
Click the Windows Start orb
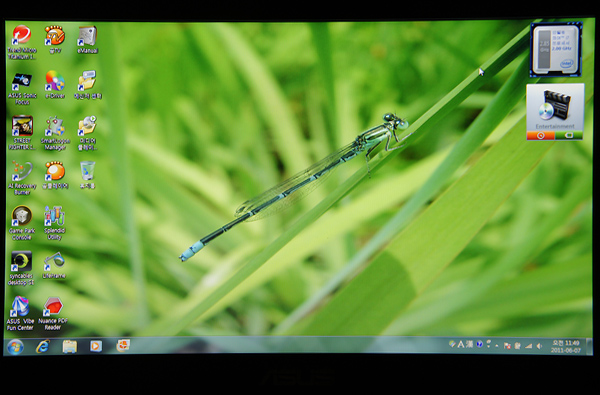pyautogui.click(x=15, y=347)
